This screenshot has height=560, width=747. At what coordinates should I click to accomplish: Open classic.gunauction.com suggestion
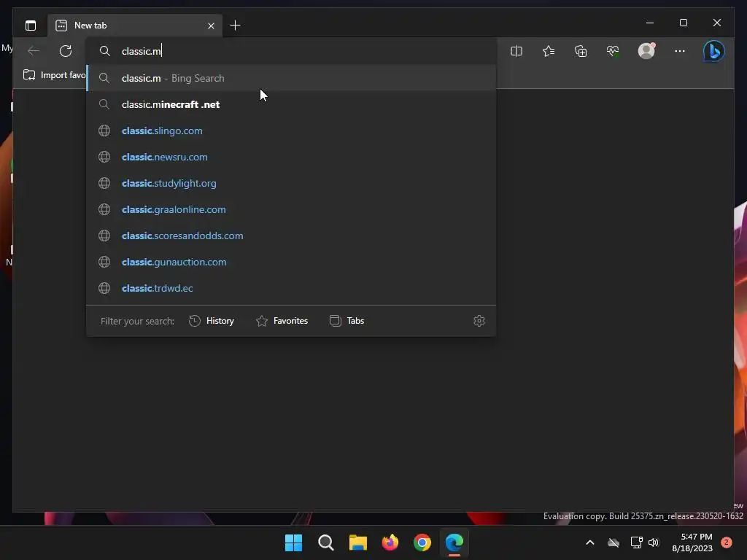tap(291, 262)
